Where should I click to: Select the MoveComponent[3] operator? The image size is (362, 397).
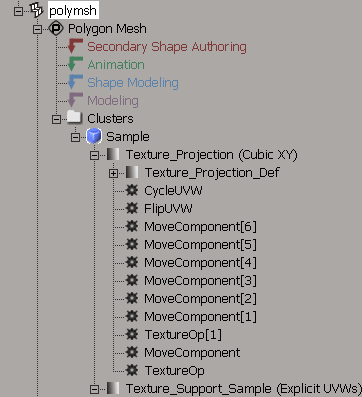point(200,281)
